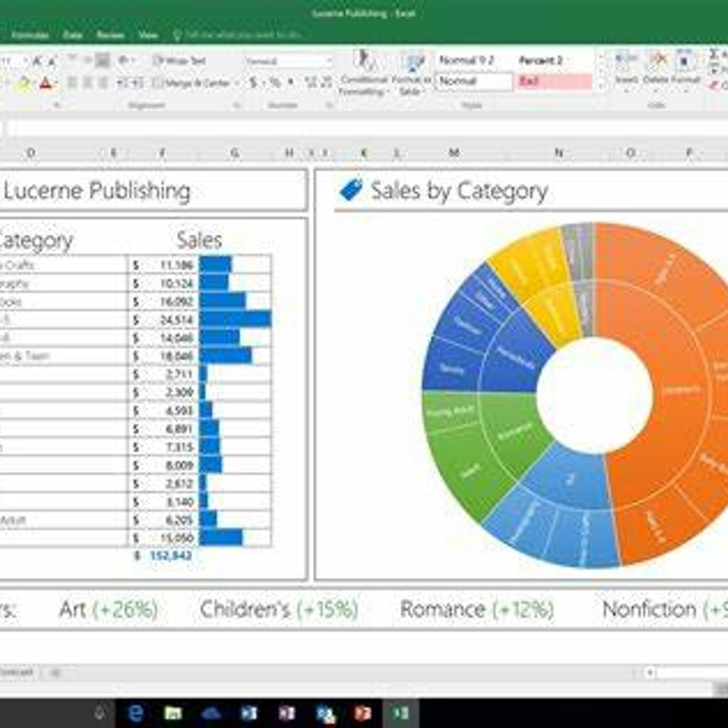The height and width of the screenshot is (728, 728).
Task: Open OneNote from the taskbar
Action: point(286,713)
